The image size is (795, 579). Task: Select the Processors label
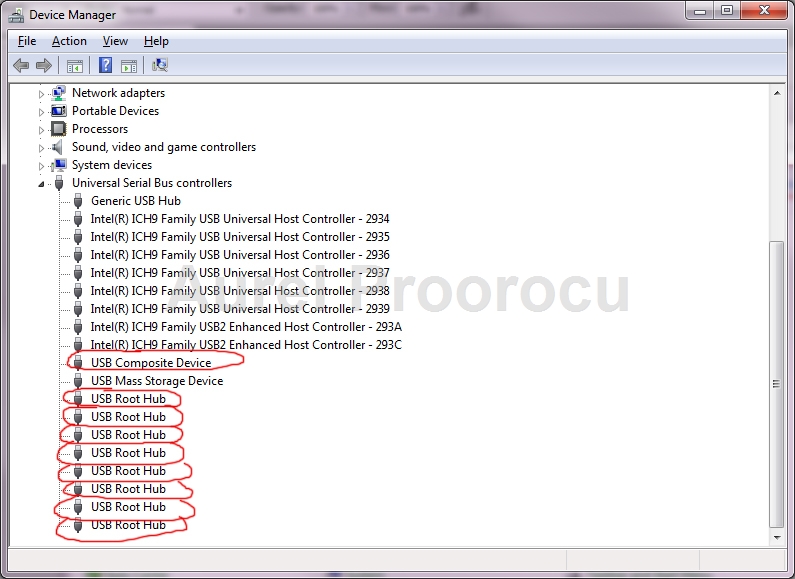(100, 129)
